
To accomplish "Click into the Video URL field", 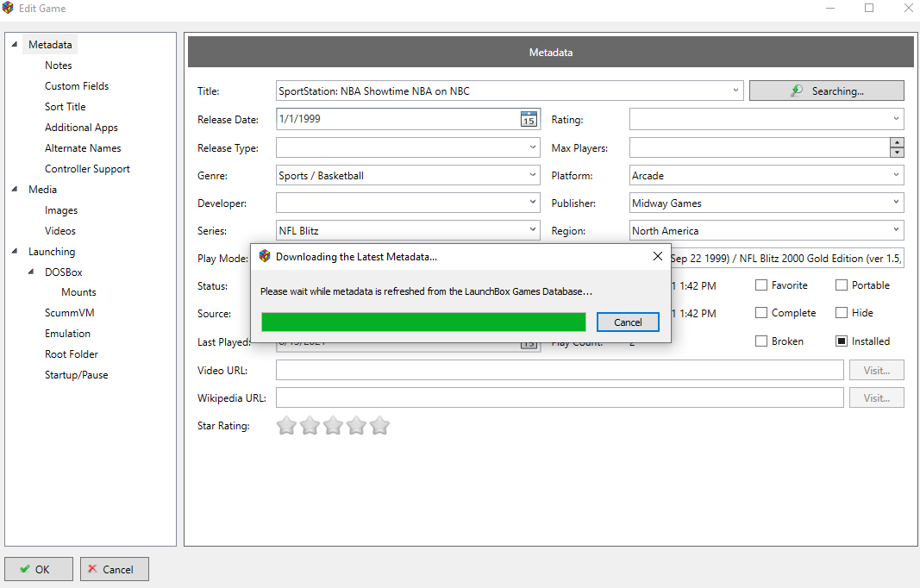I will point(560,370).
